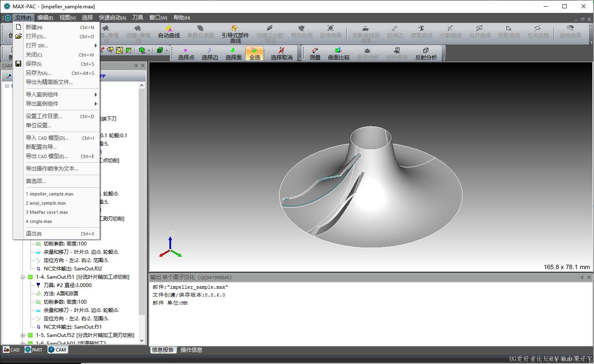Expand the 打开 SRI... submenu

[x=57, y=45]
